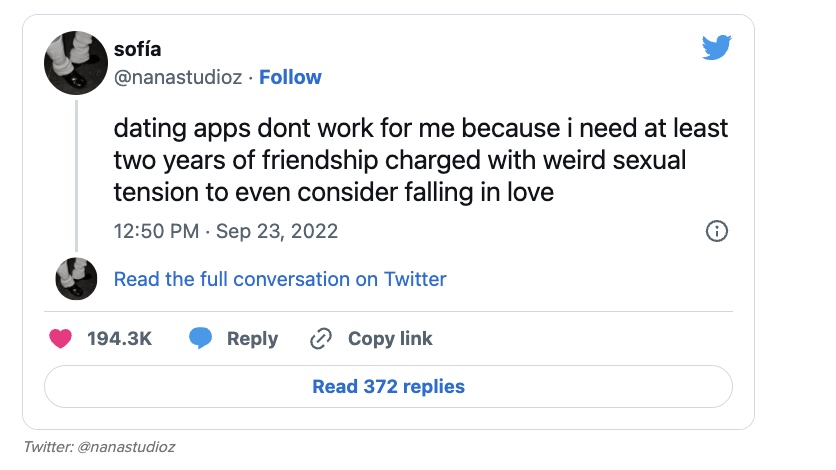Click the blue reply speech bubble icon
The image size is (836, 470).
(201, 339)
